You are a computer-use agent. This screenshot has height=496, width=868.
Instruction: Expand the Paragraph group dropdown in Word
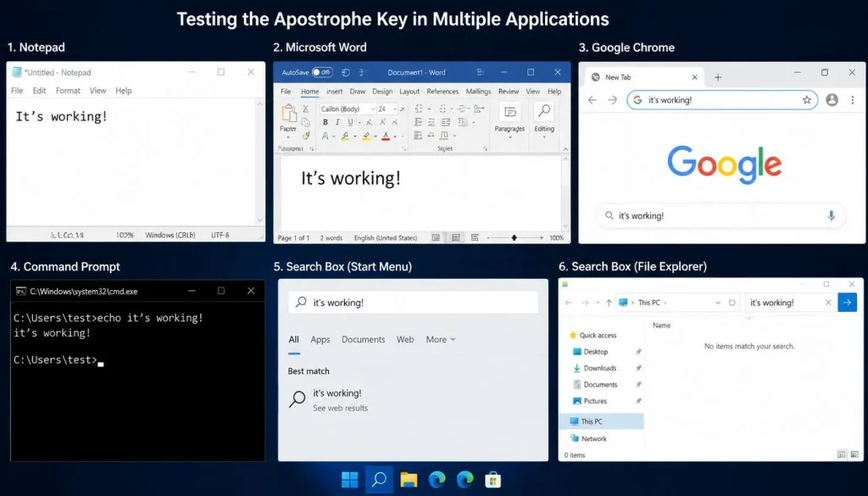point(509,137)
